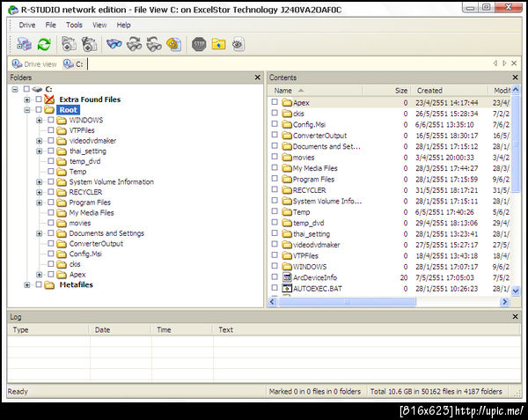Click the tab scroll left arrow

click(495, 63)
